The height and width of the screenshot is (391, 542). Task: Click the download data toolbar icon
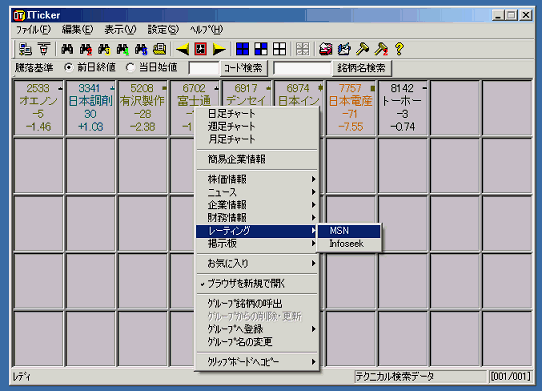coord(44,49)
